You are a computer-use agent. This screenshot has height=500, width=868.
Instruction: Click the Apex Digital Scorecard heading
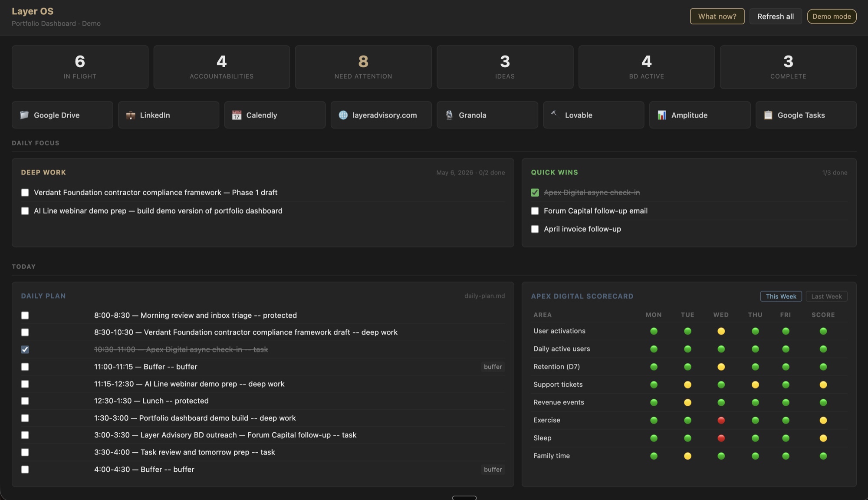click(x=582, y=296)
